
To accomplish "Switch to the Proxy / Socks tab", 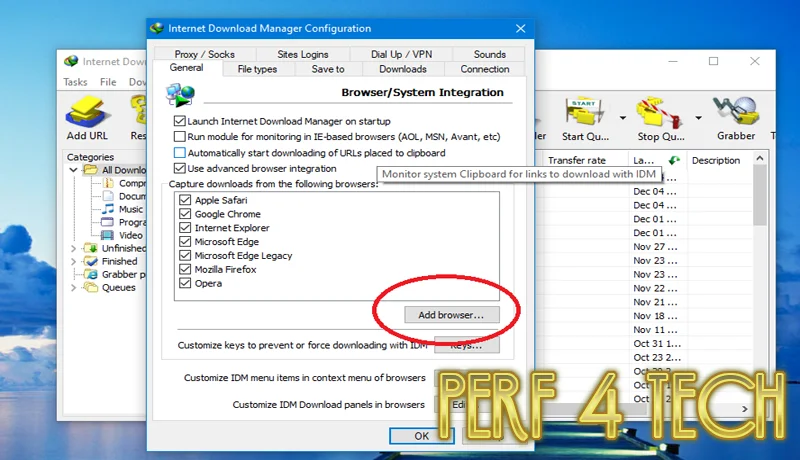I will 205,54.
